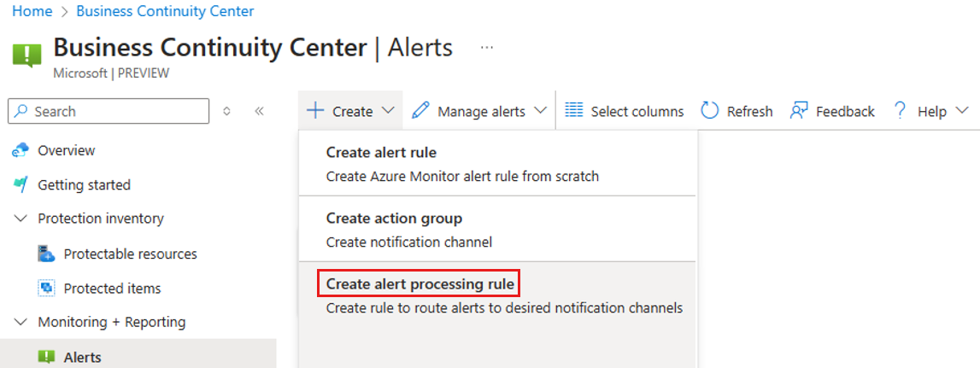
Task: Select Create alert rule menu option
Action: [x=381, y=153]
